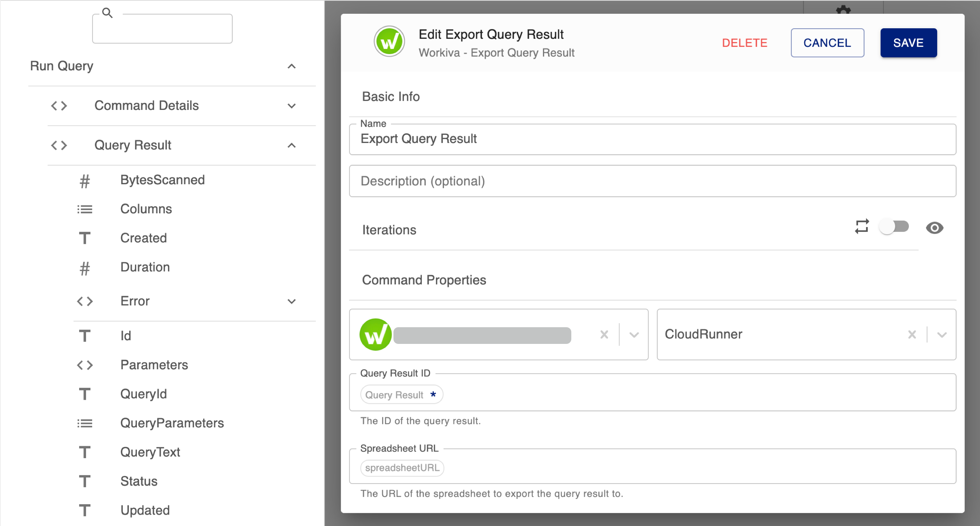
Task: Select Duration in the output tree
Action: point(145,267)
